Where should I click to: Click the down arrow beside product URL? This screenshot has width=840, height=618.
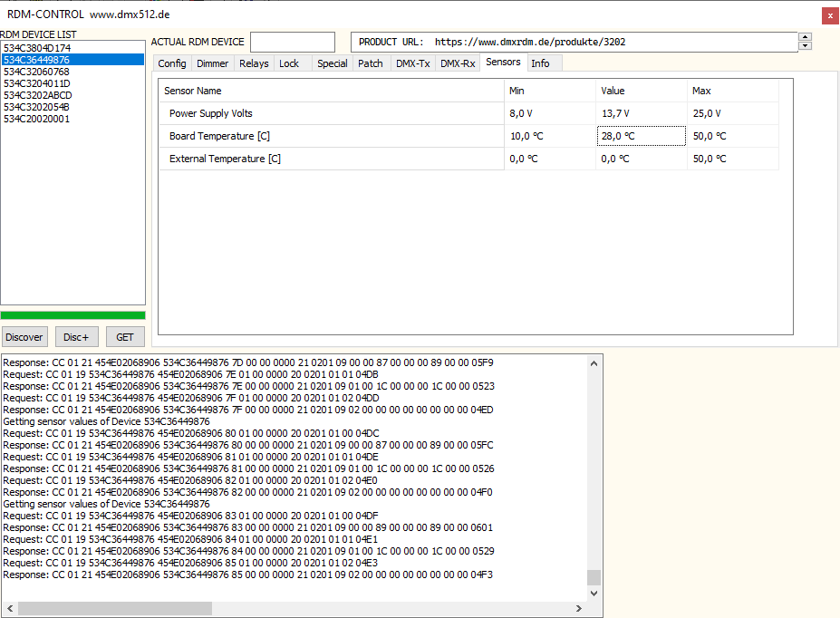805,46
